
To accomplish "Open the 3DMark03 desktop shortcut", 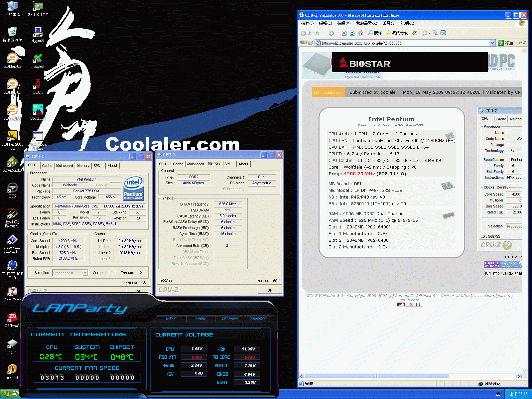I will [x=13, y=61].
